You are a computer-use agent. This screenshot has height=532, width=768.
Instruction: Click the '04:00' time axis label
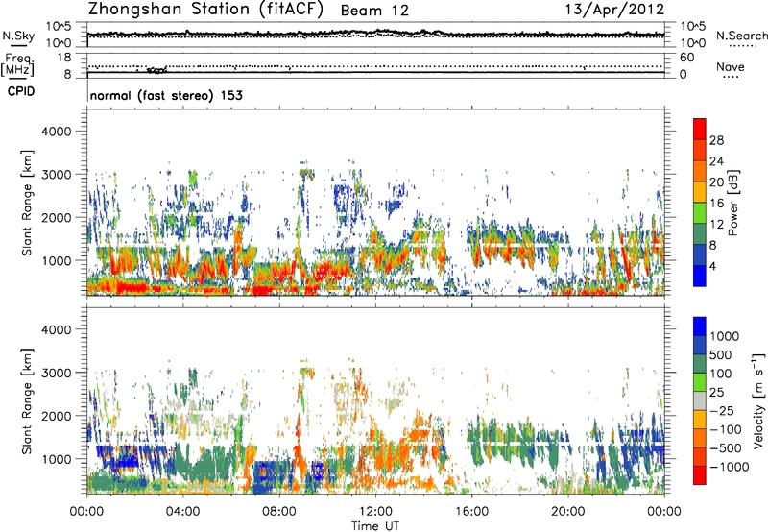pos(182,512)
